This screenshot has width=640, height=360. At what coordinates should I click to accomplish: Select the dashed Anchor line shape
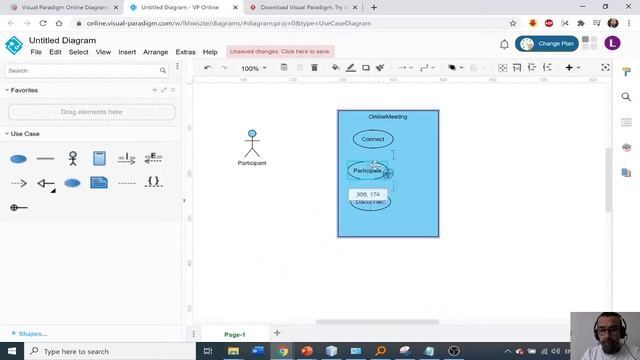click(127, 183)
